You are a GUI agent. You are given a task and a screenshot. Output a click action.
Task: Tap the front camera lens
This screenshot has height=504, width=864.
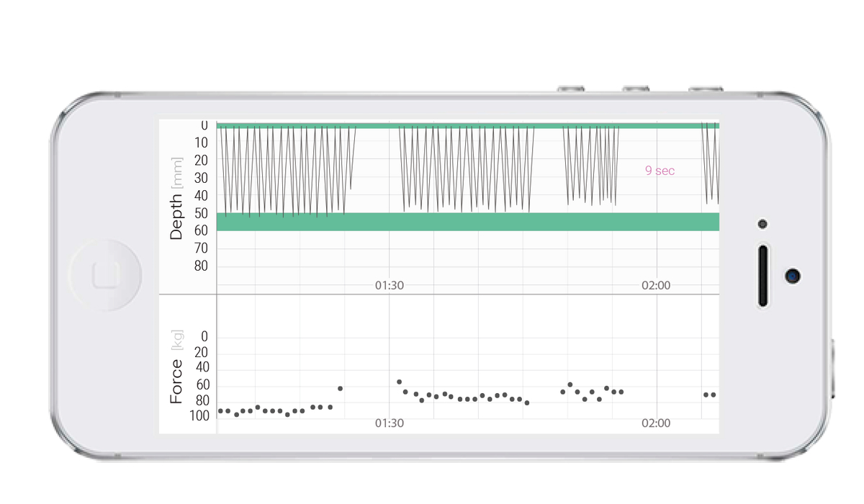pos(793,275)
